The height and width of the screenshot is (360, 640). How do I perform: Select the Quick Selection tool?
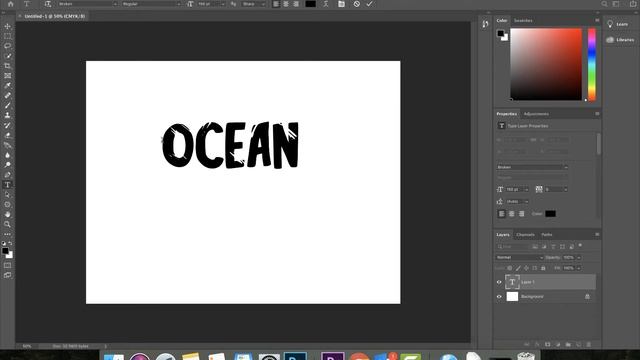coord(7,56)
